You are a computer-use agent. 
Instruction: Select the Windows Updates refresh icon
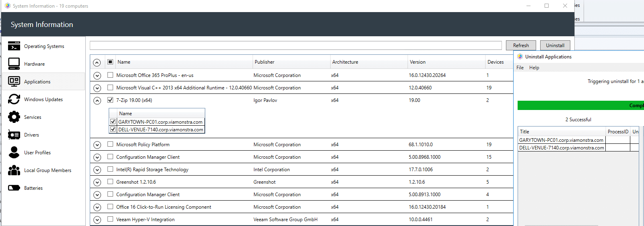pos(14,99)
